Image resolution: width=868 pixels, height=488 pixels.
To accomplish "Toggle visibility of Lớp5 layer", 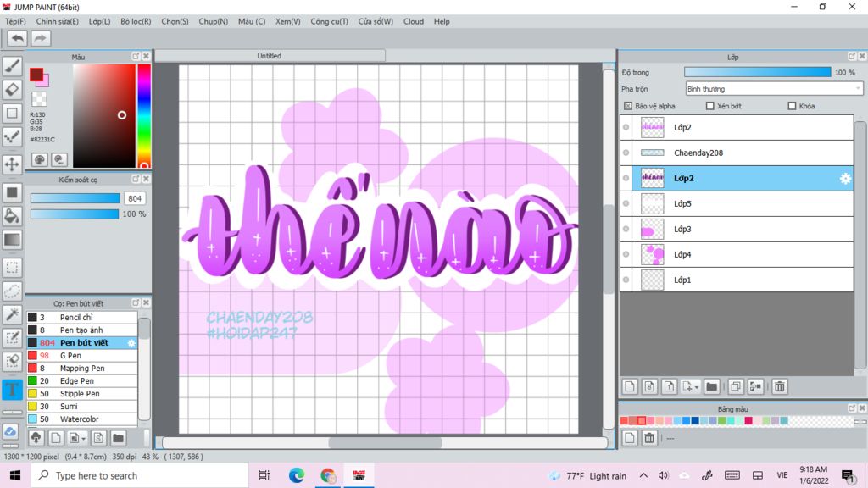I will 626,203.
